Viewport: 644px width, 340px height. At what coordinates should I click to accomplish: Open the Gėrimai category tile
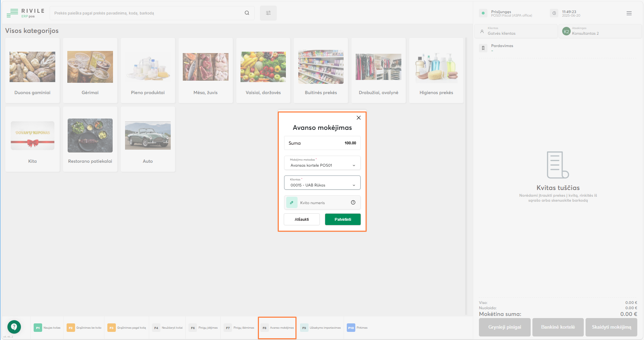90,71
